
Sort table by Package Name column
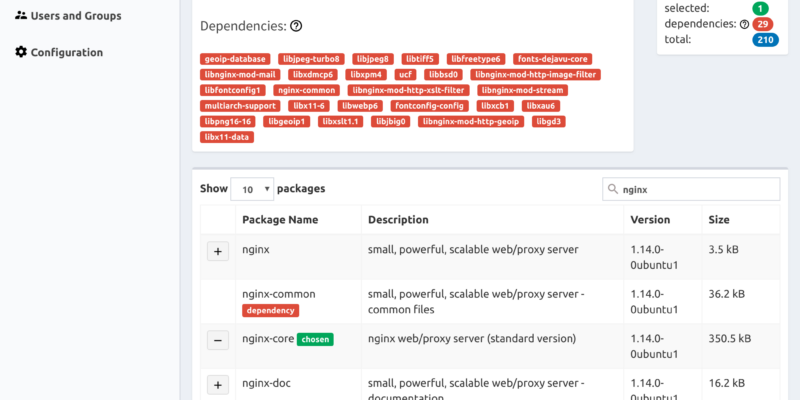[x=280, y=220]
